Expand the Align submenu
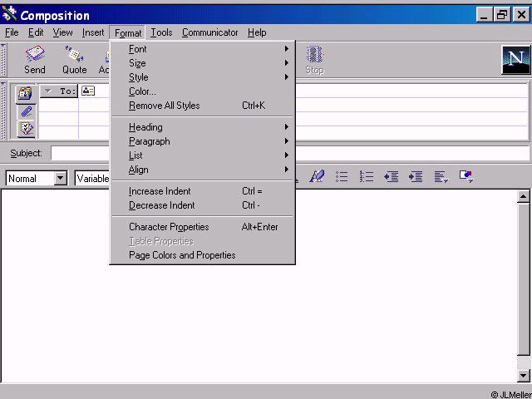The height and width of the screenshot is (399, 532). coord(202,170)
